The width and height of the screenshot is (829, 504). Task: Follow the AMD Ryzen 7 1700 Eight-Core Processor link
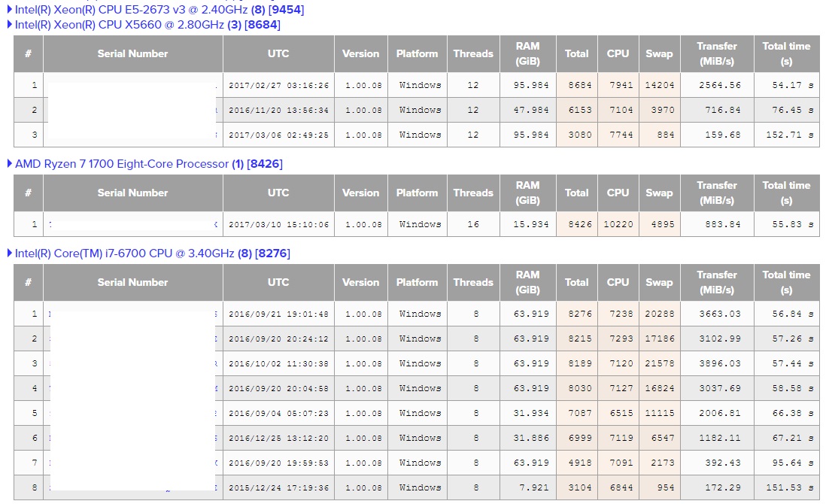[148, 164]
